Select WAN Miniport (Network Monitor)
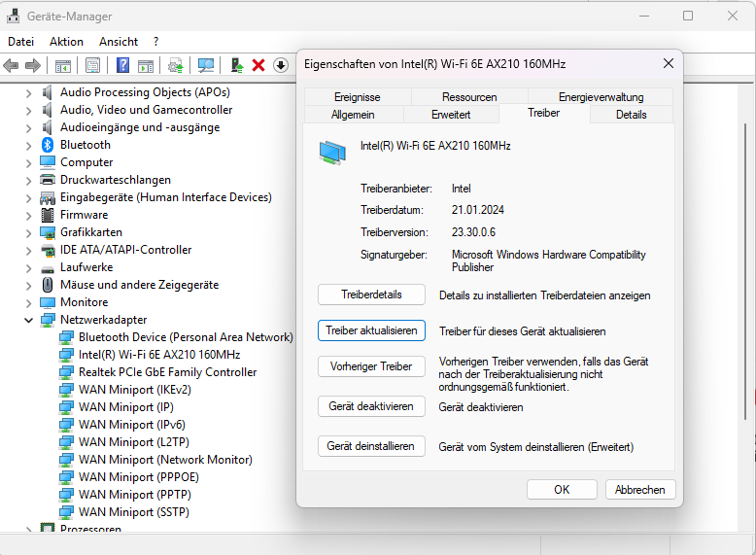 (165, 460)
